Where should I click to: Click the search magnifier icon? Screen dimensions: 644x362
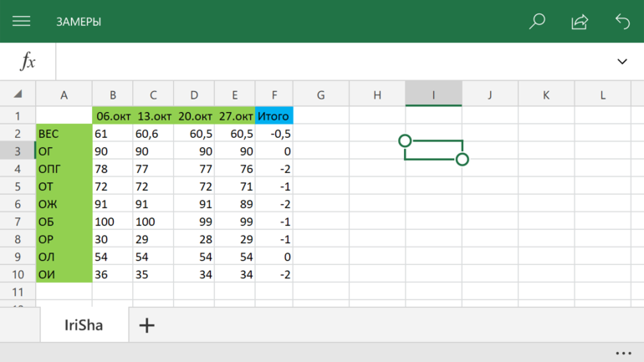point(537,22)
